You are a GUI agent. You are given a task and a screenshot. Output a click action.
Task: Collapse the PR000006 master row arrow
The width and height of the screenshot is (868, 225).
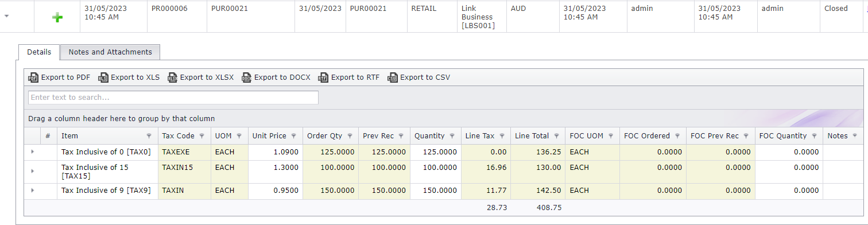6,16
